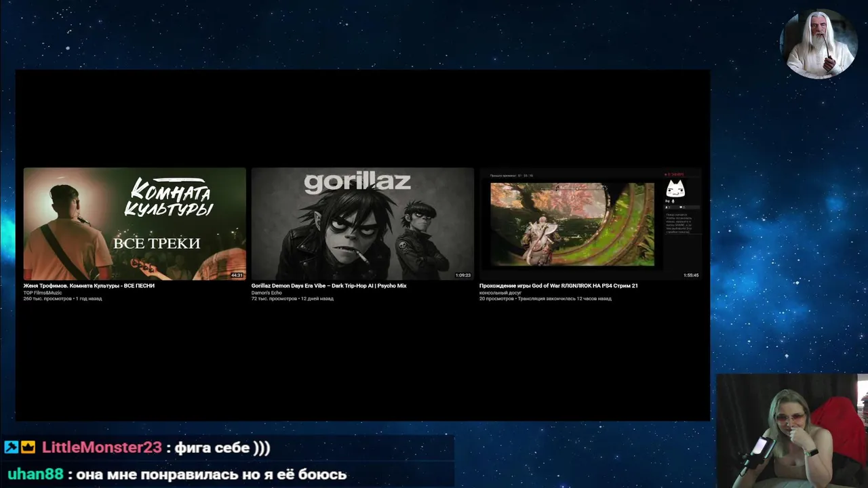Click the chat message 'фига себе )))'
Screen dimensions: 868x488
point(222,447)
